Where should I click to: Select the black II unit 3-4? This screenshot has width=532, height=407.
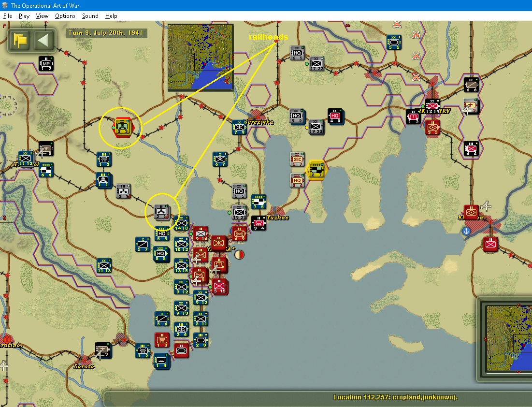(259, 223)
